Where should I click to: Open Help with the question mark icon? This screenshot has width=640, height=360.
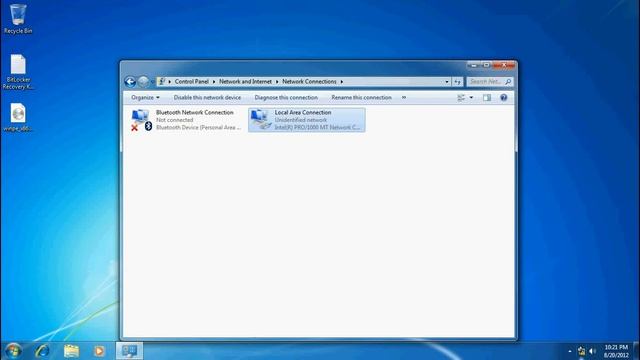click(x=503, y=98)
